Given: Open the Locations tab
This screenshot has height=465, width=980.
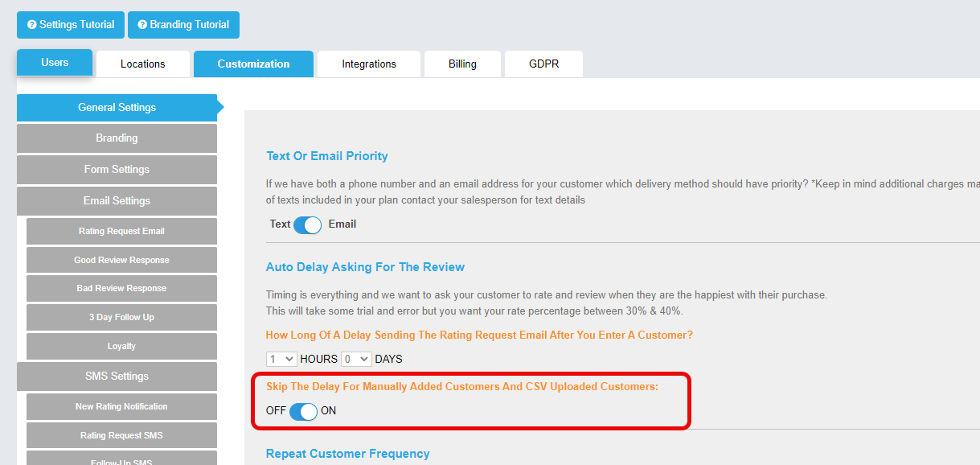Looking at the screenshot, I should 143,64.
